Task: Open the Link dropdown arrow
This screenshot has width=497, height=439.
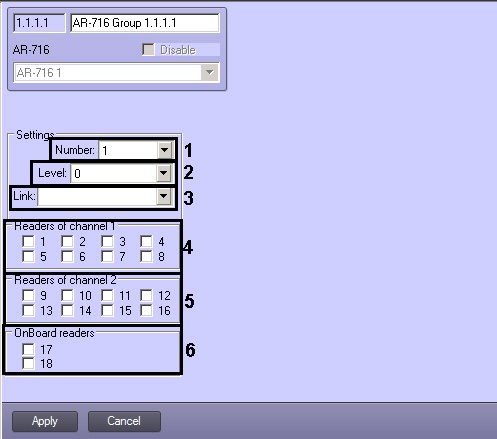Action: coord(164,196)
